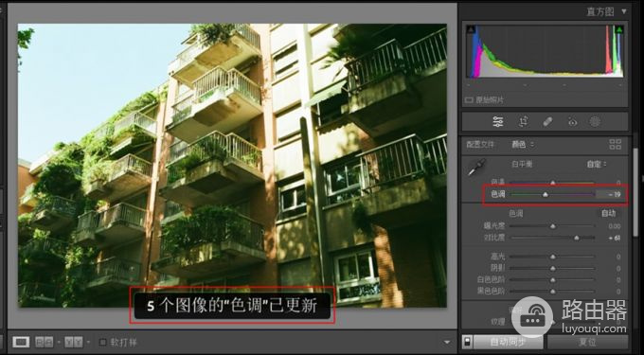Toggle the auto sync switch beside 自动同步

pos(467,342)
